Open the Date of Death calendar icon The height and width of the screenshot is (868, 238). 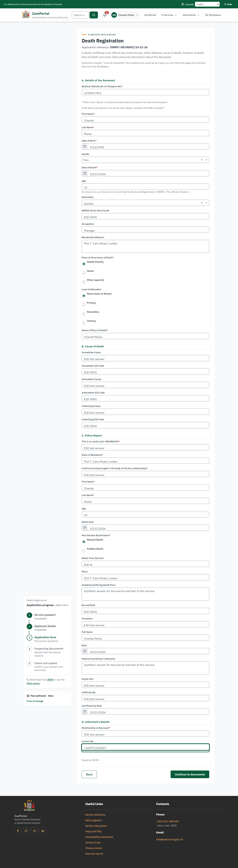tap(85, 173)
